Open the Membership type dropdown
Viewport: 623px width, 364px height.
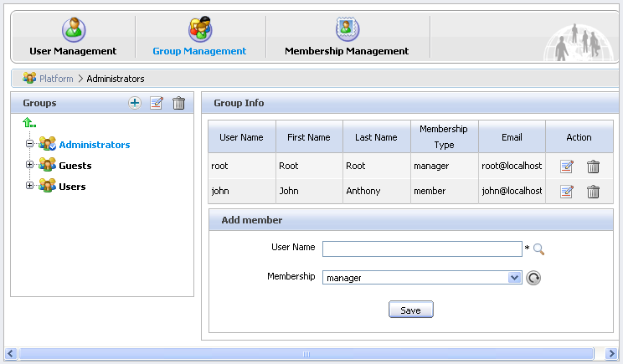pyautogui.click(x=515, y=278)
